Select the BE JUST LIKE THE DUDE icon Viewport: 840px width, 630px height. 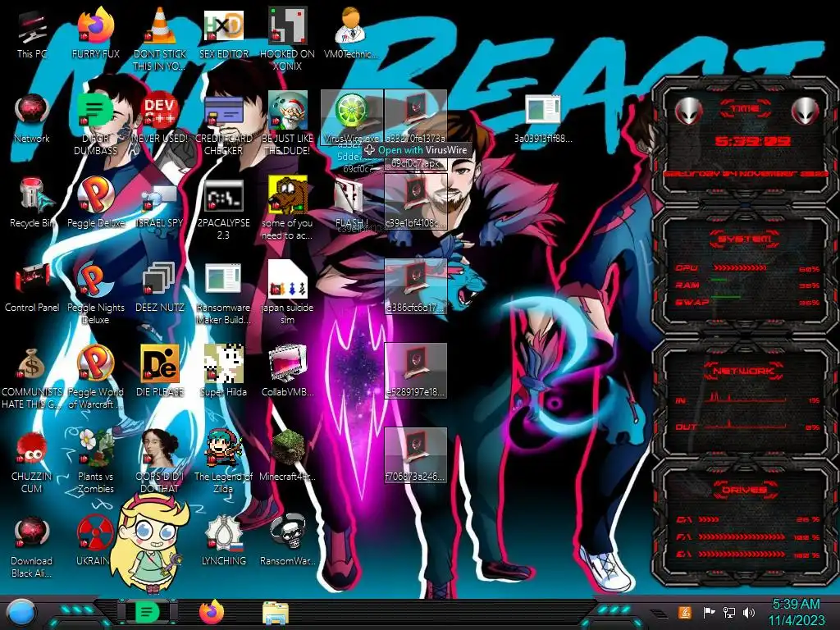click(x=287, y=123)
